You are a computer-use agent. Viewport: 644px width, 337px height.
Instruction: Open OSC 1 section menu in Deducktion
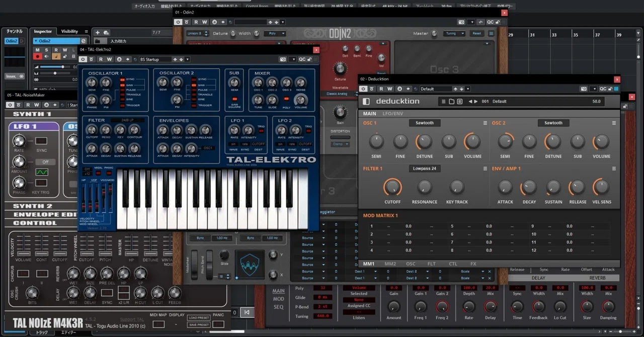coord(485,123)
